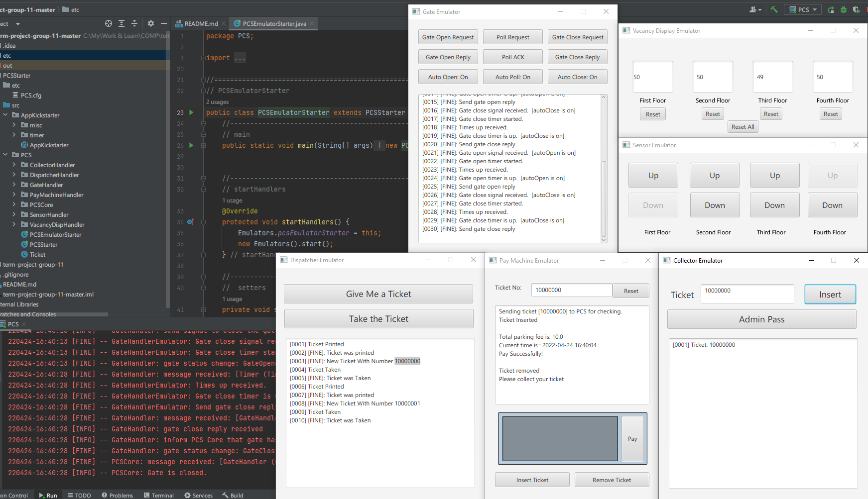Click Third Floor Down sensor button
Screen dimensions: 868x499
click(x=775, y=205)
